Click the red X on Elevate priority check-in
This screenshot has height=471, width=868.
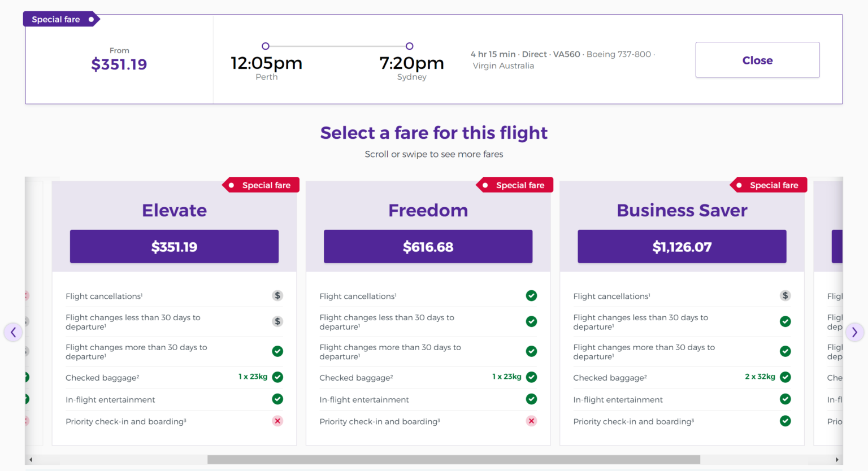point(277,421)
